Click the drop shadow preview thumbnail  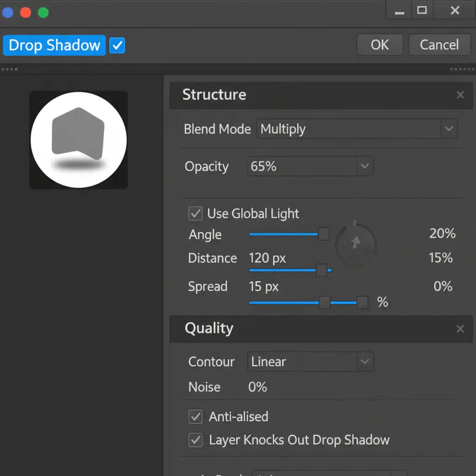pyautogui.click(x=79, y=140)
